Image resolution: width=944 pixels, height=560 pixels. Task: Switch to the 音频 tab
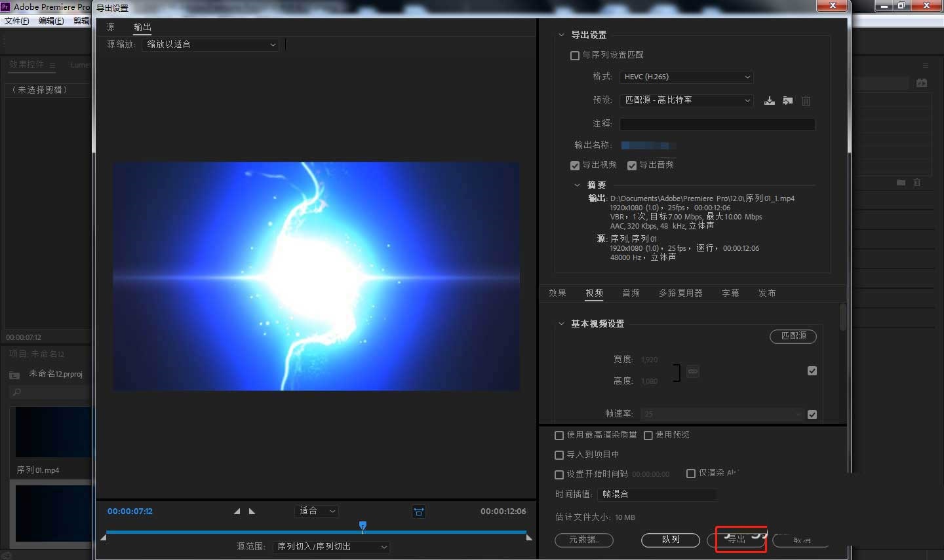631,293
